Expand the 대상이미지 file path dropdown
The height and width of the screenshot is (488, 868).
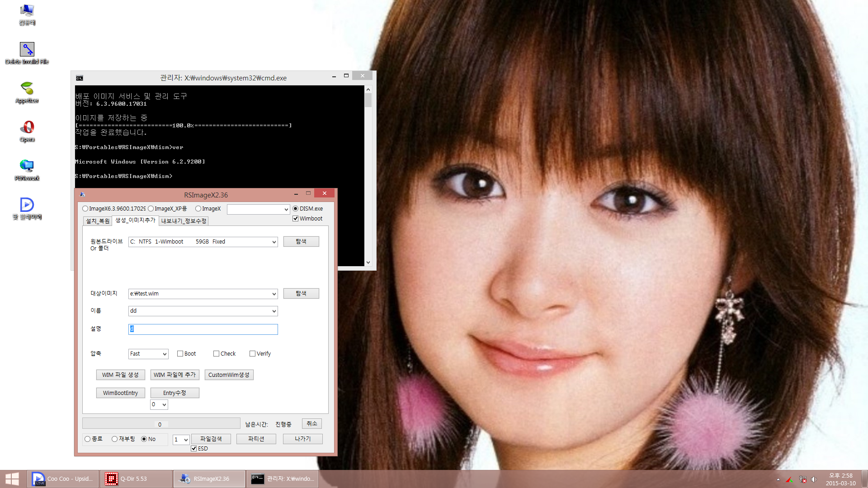pyautogui.click(x=273, y=293)
